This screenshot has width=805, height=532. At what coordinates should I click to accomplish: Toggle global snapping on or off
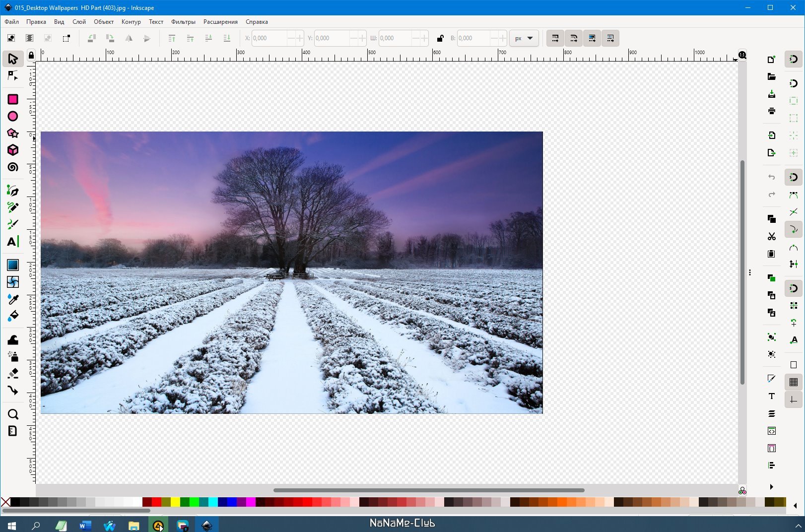click(x=794, y=59)
